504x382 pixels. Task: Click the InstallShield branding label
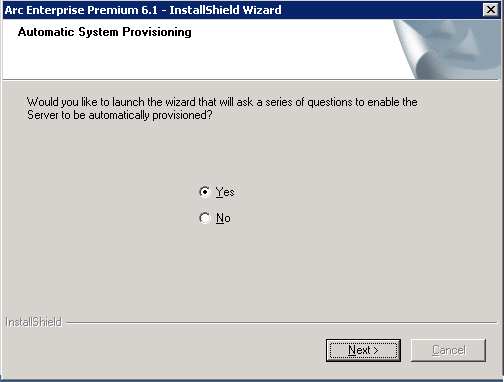coord(34,322)
